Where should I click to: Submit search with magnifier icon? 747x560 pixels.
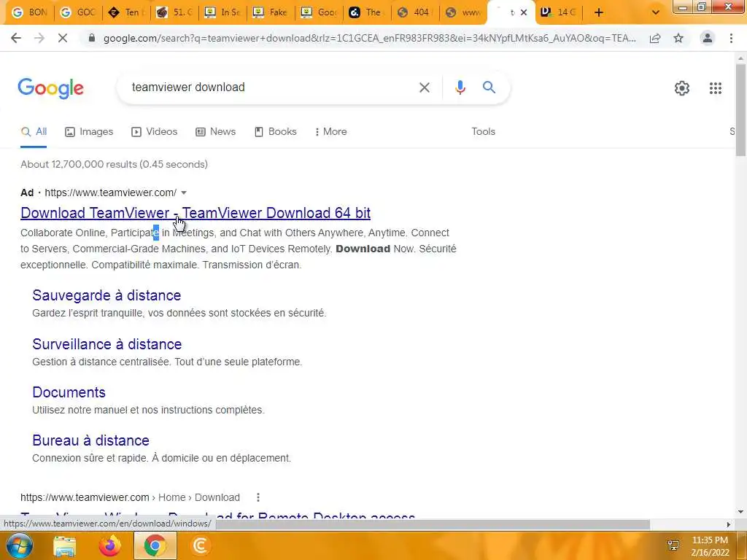point(489,87)
